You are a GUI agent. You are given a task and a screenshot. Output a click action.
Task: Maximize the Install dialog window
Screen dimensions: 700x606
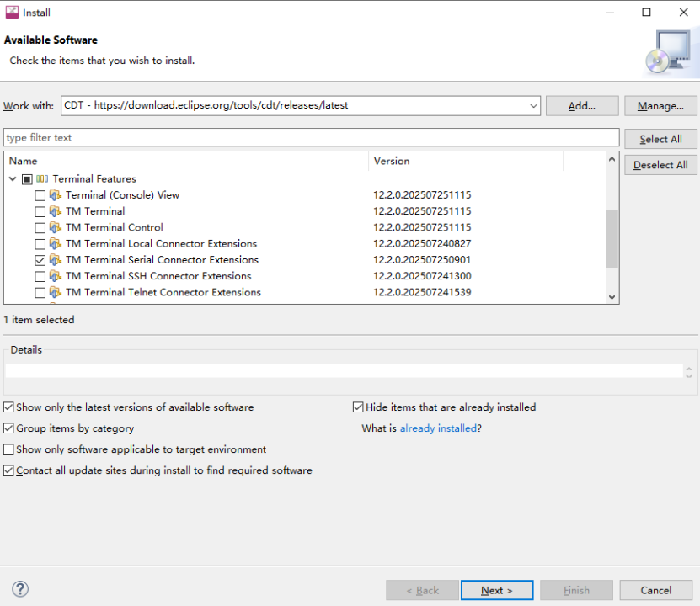646,12
